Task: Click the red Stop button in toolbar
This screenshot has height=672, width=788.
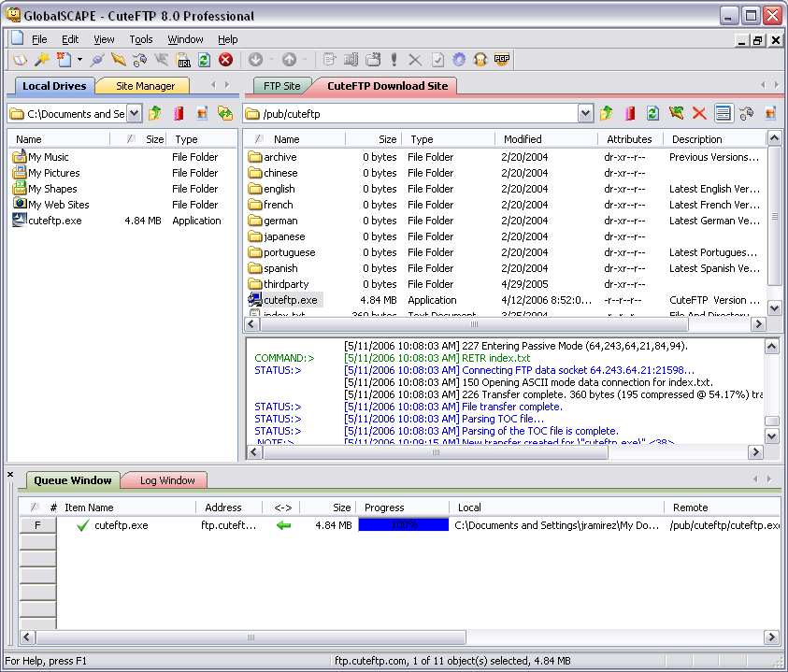Action: pyautogui.click(x=225, y=60)
